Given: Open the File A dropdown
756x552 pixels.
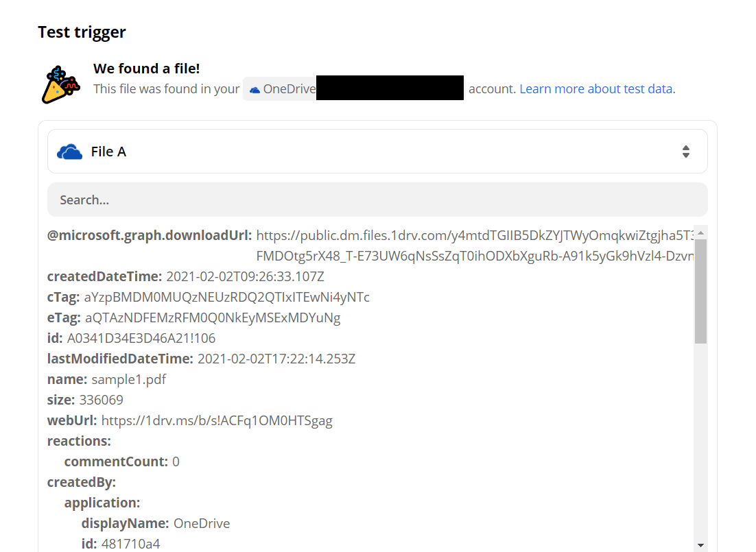Looking at the screenshot, I should (x=377, y=152).
